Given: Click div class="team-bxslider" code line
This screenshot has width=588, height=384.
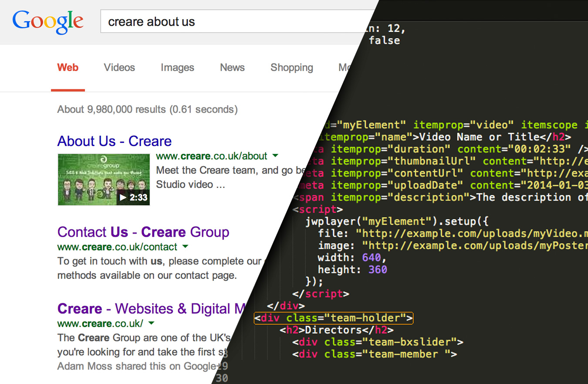Looking at the screenshot, I should coord(378,342).
